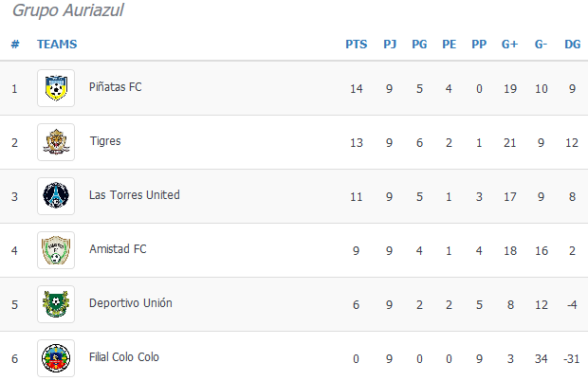The width and height of the screenshot is (588, 381).
Task: Open the Tigres team name link
Action: [105, 141]
